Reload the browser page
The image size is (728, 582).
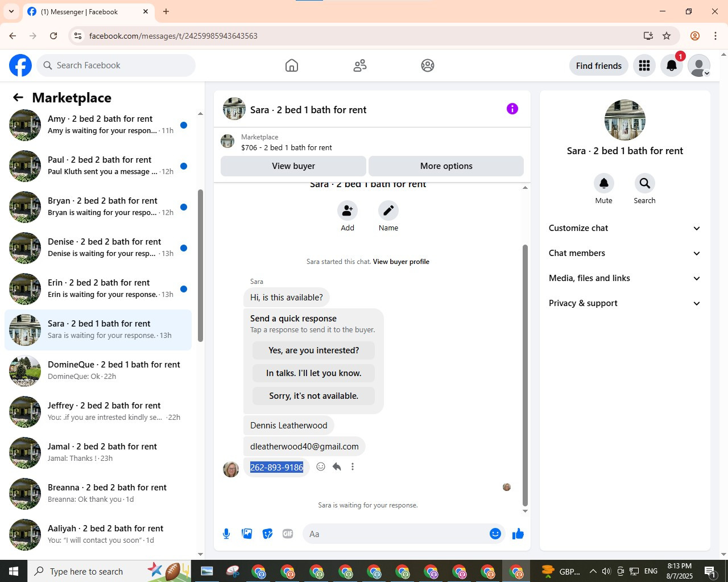(53, 36)
